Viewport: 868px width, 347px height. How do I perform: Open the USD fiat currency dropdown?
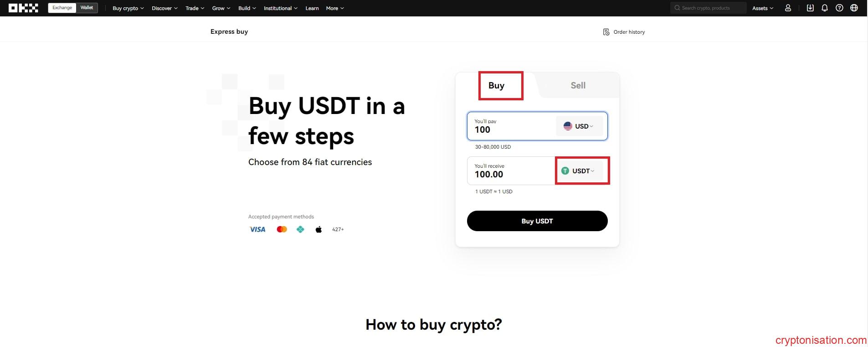coord(579,126)
